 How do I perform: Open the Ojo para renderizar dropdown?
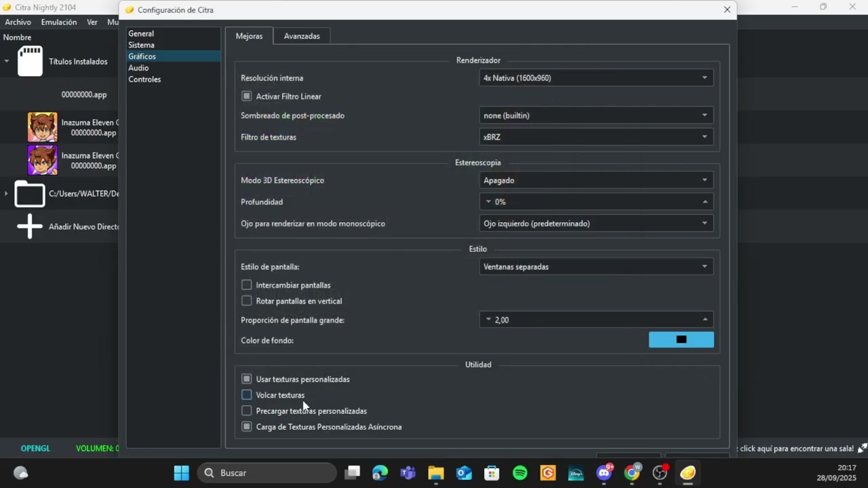596,224
